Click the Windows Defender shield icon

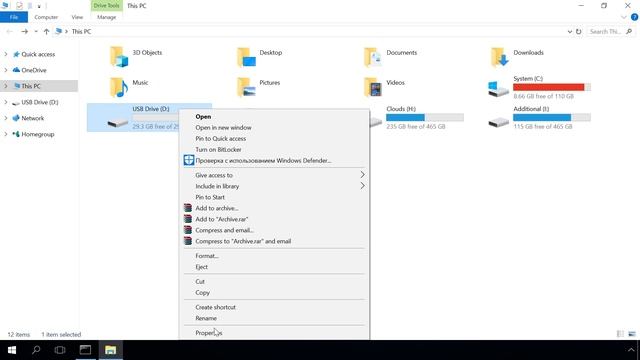[x=188, y=160]
